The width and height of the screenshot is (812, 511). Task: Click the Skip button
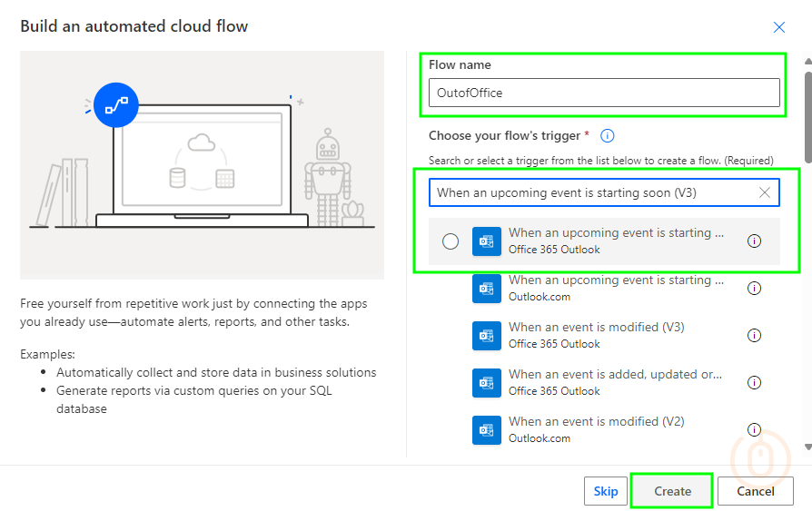[605, 491]
